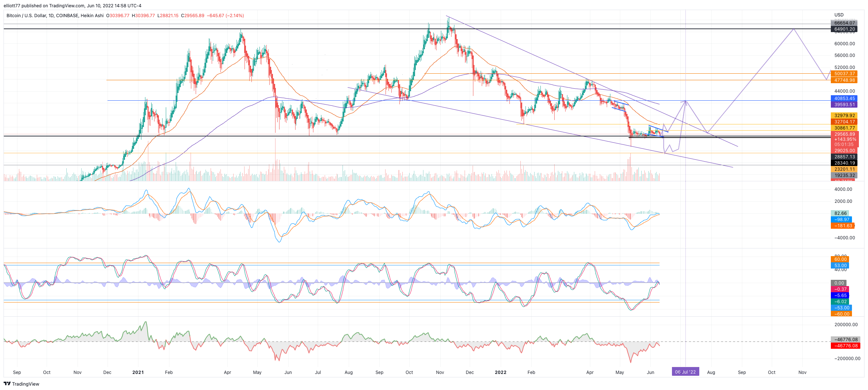
Task: Click the 56000.00 price scale value
Action: (x=845, y=55)
